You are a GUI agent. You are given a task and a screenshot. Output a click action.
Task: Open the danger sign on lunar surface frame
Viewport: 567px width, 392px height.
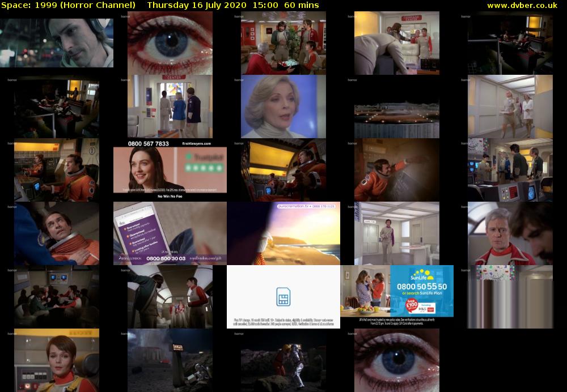pyautogui.click(x=170, y=360)
